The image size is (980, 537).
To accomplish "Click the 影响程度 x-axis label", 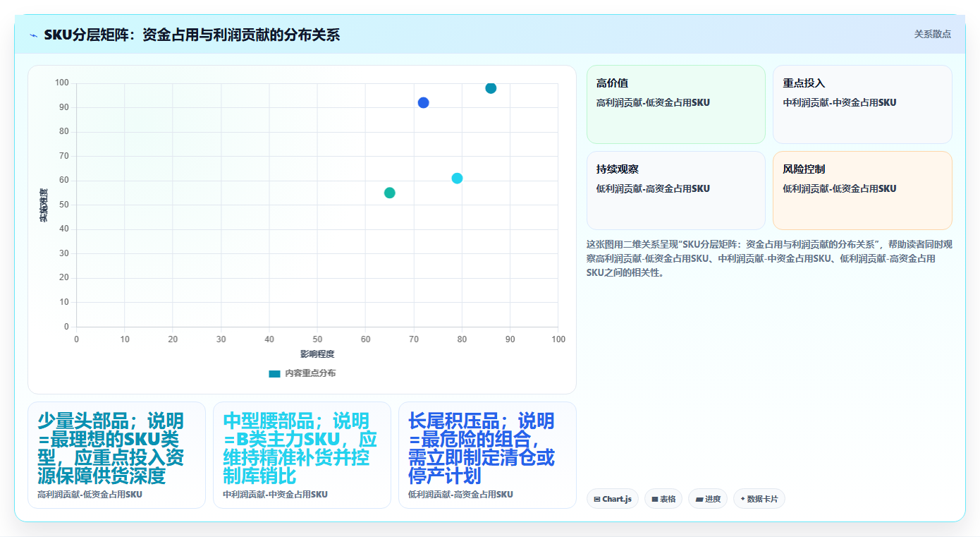I will (x=317, y=354).
